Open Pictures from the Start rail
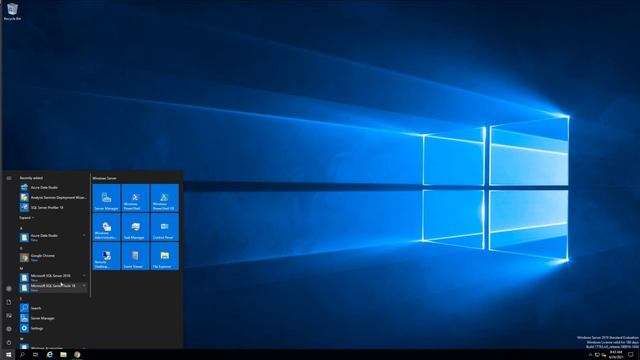This screenshot has height=360, width=640. tap(9, 316)
